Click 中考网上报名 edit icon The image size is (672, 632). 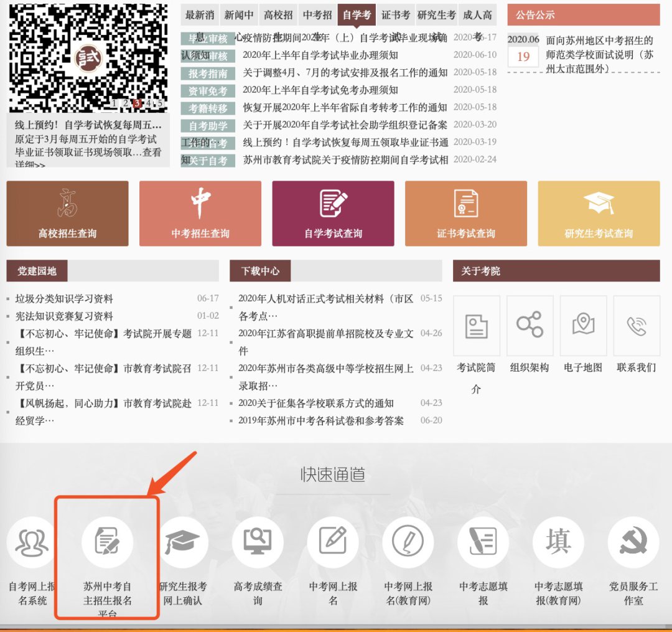[333, 542]
